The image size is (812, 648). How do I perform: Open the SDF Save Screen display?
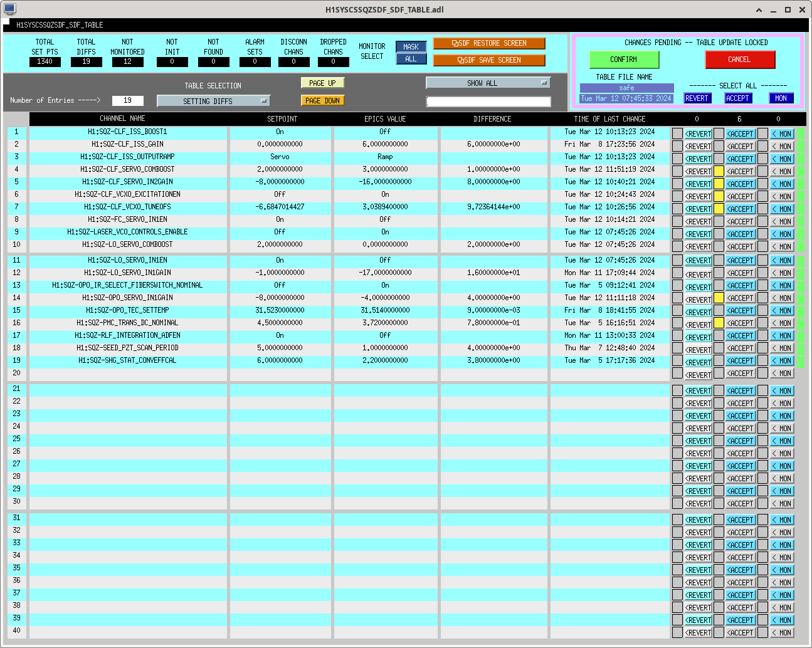[x=488, y=60]
